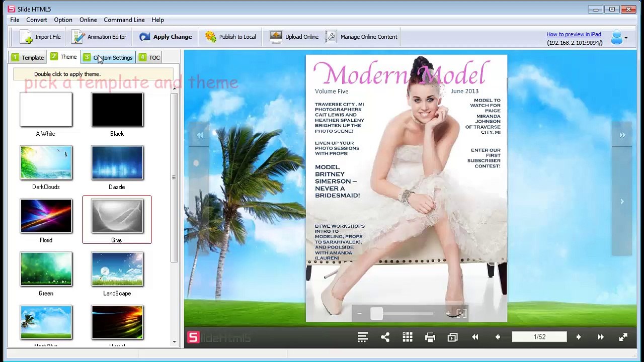This screenshot has height=362, width=644.
Task: Click the Slide HTML5 logo in the viewer bar
Action: click(x=219, y=337)
